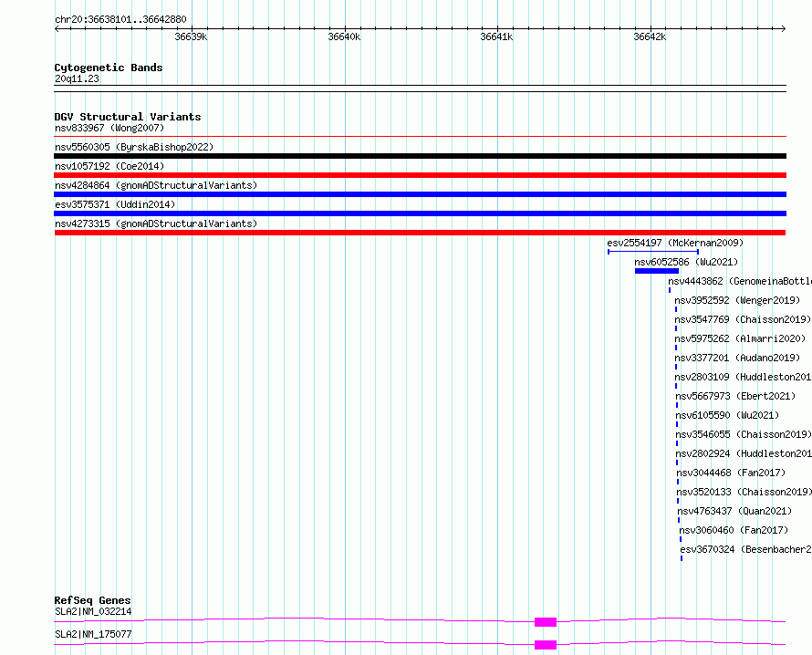This screenshot has width=812, height=655.
Task: Click the esv3670324 Besenbacher label
Action: [x=745, y=549]
